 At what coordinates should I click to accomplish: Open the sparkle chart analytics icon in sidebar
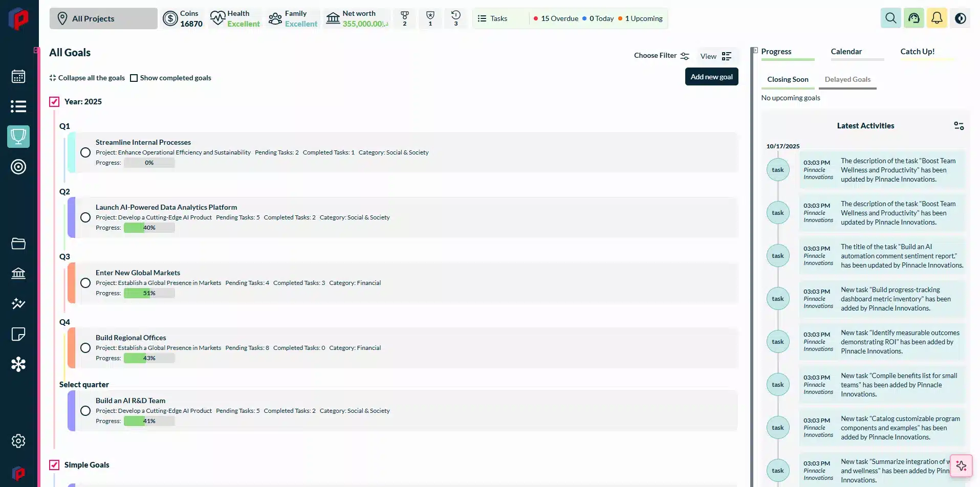click(x=18, y=303)
